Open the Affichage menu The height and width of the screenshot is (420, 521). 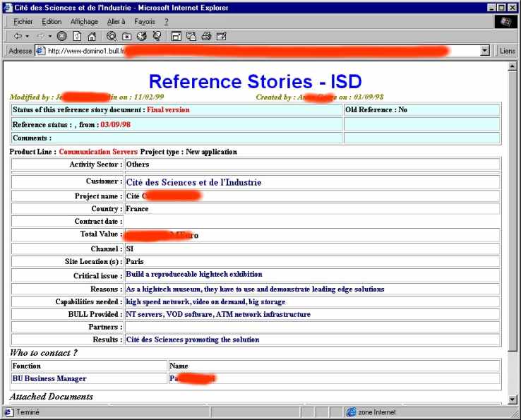click(84, 22)
